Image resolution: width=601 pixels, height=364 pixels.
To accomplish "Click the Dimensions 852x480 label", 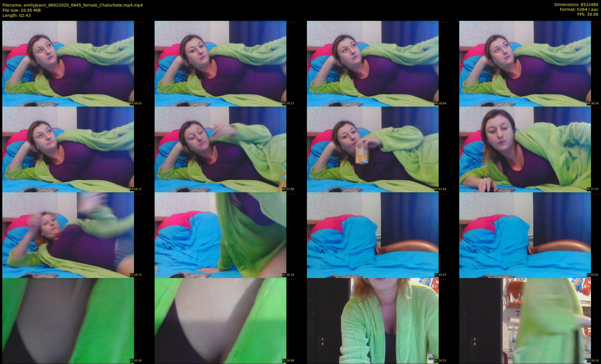I will coord(576,5).
